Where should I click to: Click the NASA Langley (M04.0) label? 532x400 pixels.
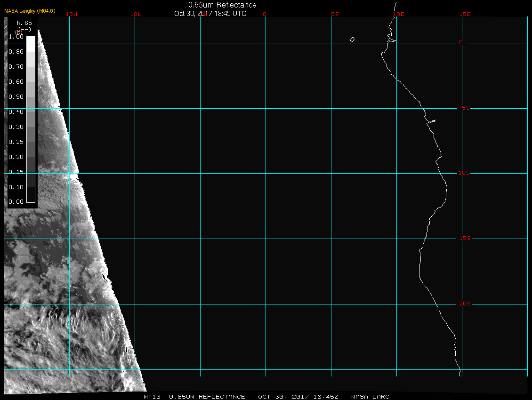(x=30, y=11)
